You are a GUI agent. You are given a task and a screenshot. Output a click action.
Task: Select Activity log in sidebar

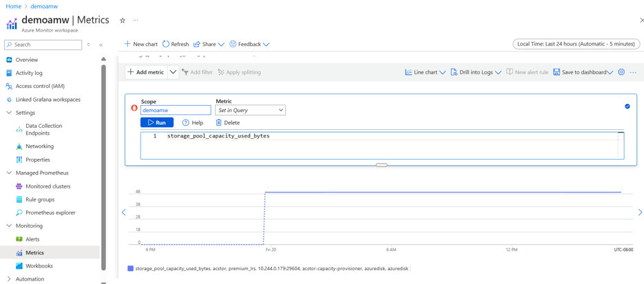tap(28, 73)
